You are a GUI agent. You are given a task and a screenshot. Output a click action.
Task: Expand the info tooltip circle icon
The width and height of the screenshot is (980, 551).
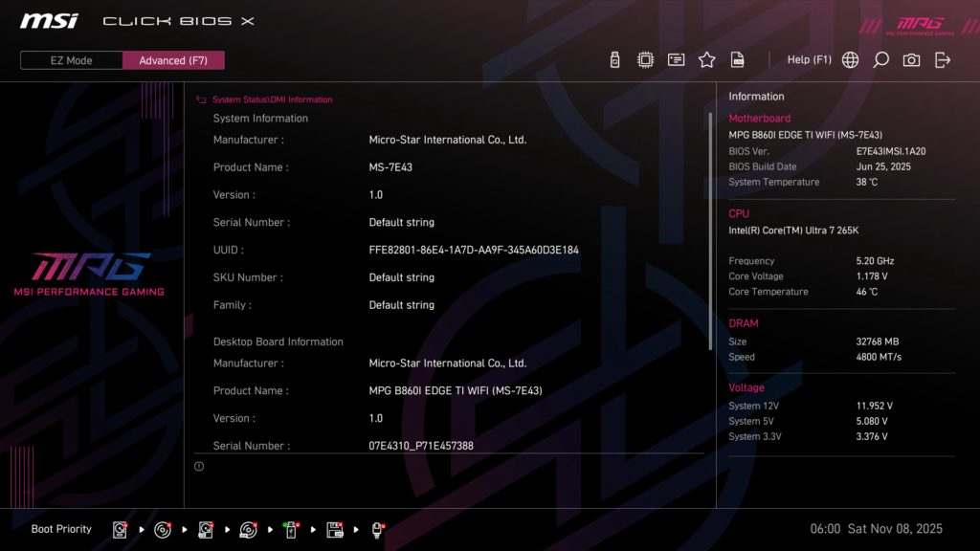click(x=199, y=466)
